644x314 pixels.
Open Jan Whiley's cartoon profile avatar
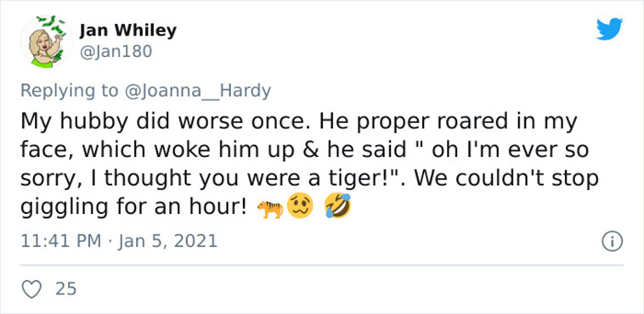click(x=46, y=41)
